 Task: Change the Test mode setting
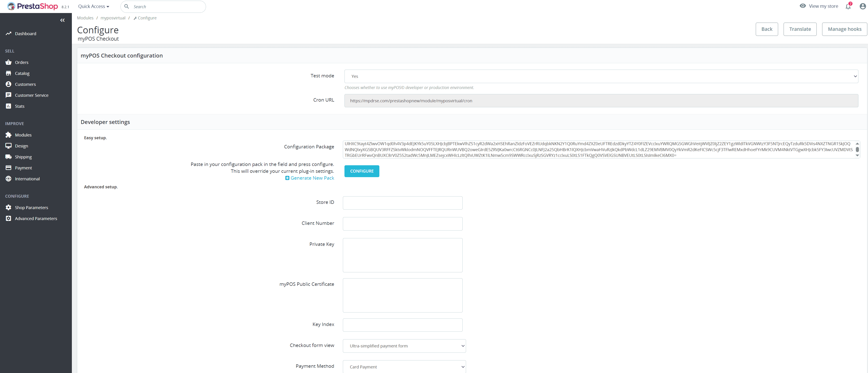(601, 76)
